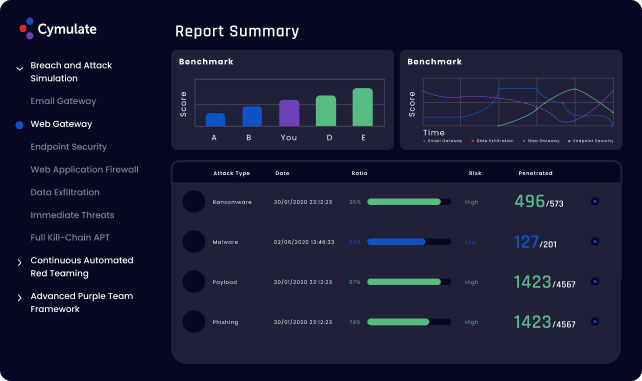Open Full Kill-Chain APT item
642x381 pixels.
pyautogui.click(x=70, y=237)
